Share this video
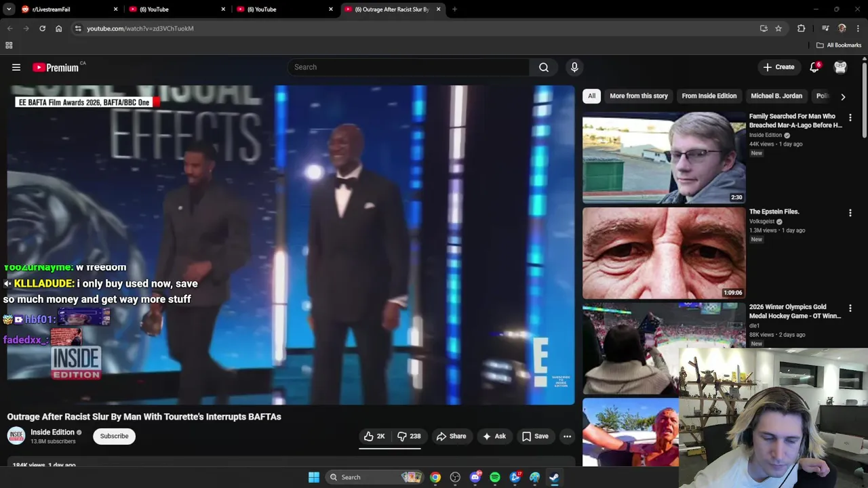868x488 pixels. pos(451,436)
